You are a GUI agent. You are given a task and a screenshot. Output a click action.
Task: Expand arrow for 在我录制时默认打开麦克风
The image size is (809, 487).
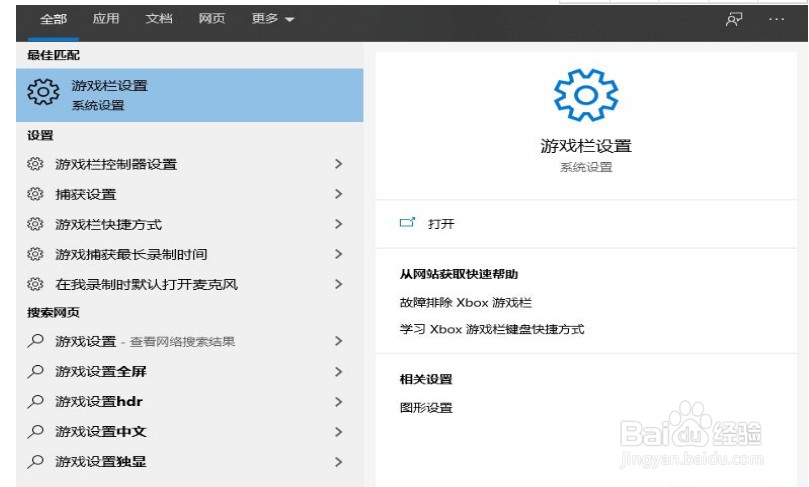tap(338, 284)
